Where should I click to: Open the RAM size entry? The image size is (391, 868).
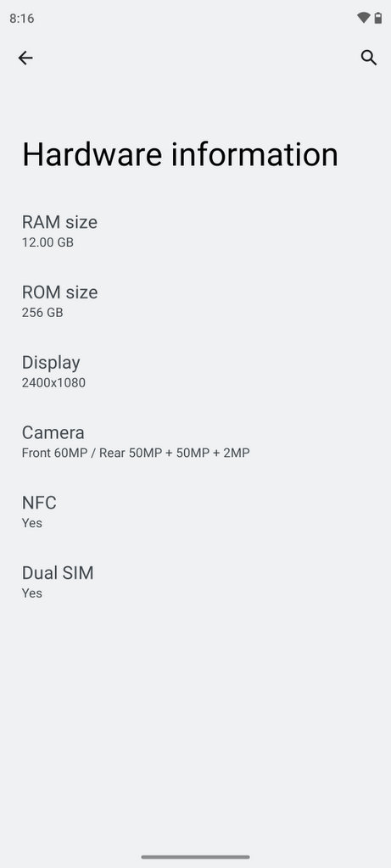coord(195,231)
